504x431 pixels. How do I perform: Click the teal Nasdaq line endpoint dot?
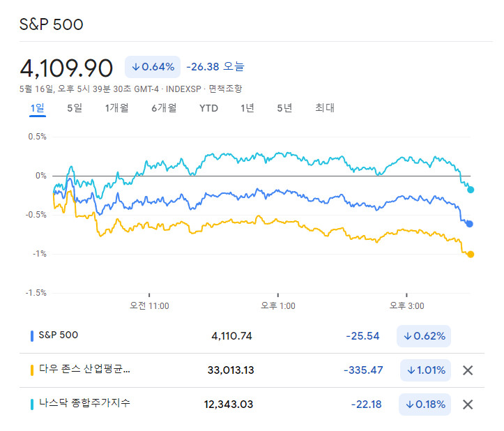pos(471,190)
